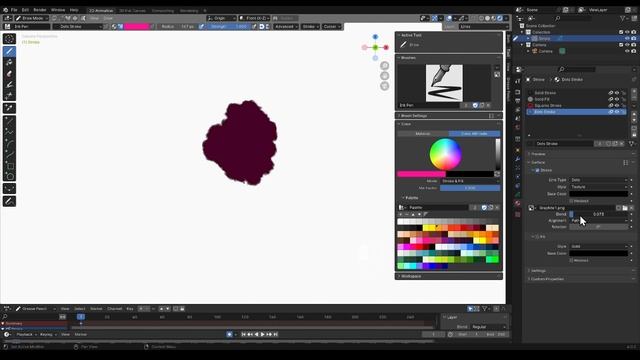Switch to the Compositing workspace tab
The image size is (640, 360).
[x=162, y=11]
